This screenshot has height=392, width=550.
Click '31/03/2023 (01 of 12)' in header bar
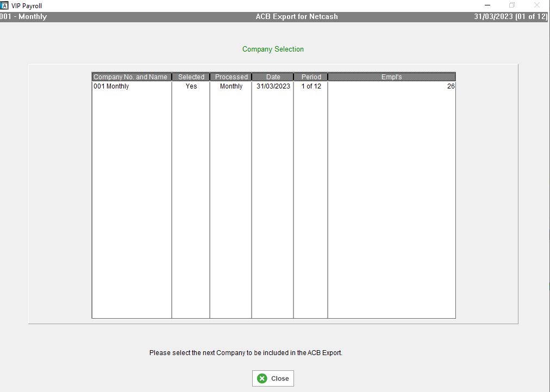511,16
